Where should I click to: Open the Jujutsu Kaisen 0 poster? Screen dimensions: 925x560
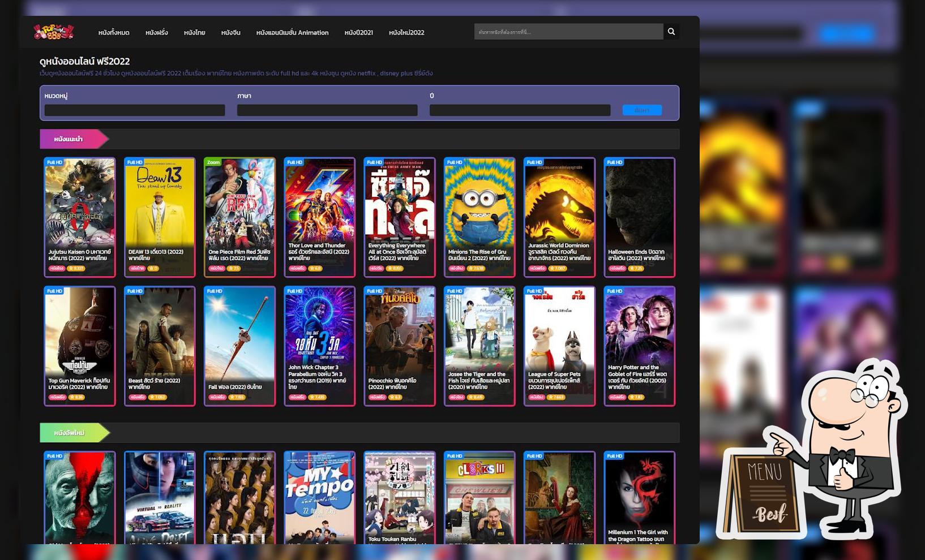click(80, 217)
